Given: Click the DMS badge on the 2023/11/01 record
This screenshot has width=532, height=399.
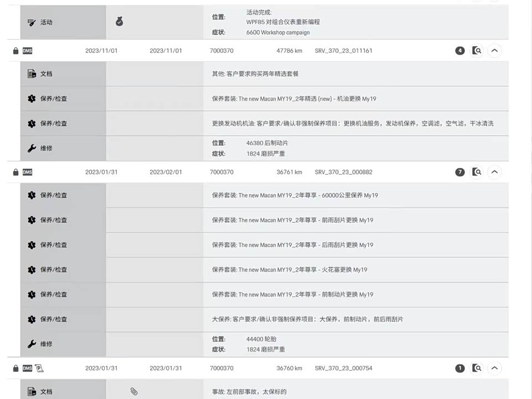Looking at the screenshot, I should (x=28, y=50).
